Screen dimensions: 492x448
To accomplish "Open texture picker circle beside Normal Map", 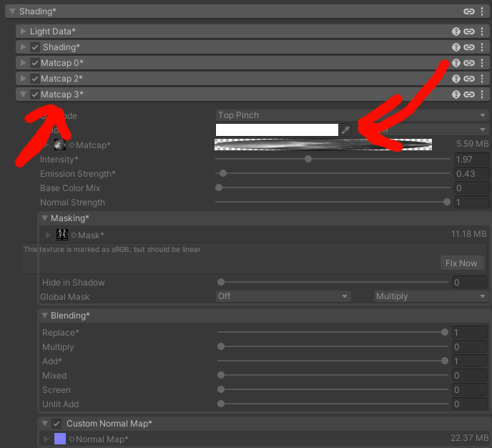I will 72,439.
